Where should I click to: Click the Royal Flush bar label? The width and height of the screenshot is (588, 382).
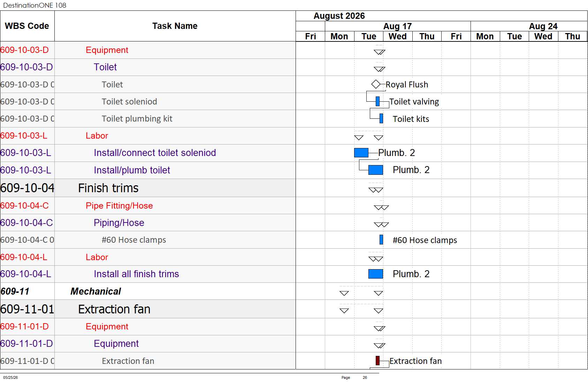point(407,85)
